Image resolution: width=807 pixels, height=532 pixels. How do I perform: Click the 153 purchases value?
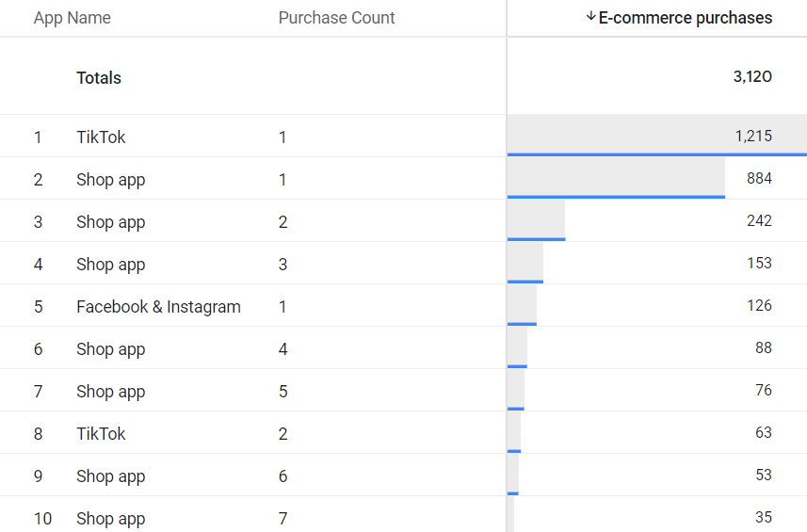[x=759, y=263]
